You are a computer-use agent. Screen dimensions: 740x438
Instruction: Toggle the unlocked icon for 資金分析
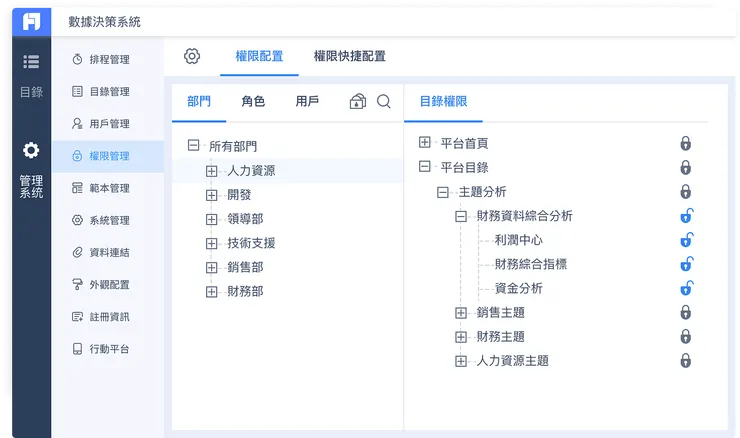coord(687,288)
